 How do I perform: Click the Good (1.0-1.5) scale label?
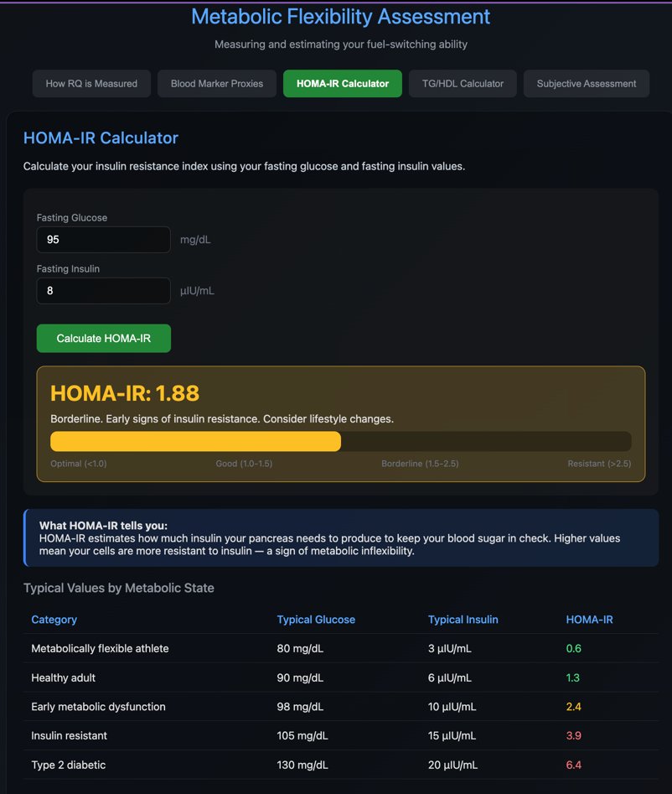[x=244, y=464]
